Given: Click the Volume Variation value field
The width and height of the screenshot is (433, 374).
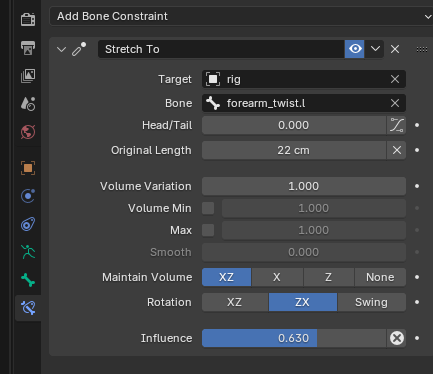Looking at the screenshot, I should (304, 186).
